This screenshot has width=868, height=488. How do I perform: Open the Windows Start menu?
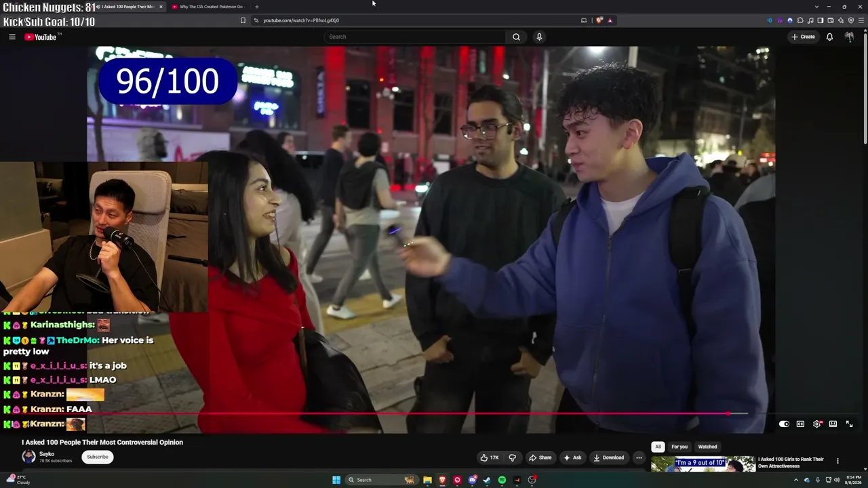[x=336, y=480]
